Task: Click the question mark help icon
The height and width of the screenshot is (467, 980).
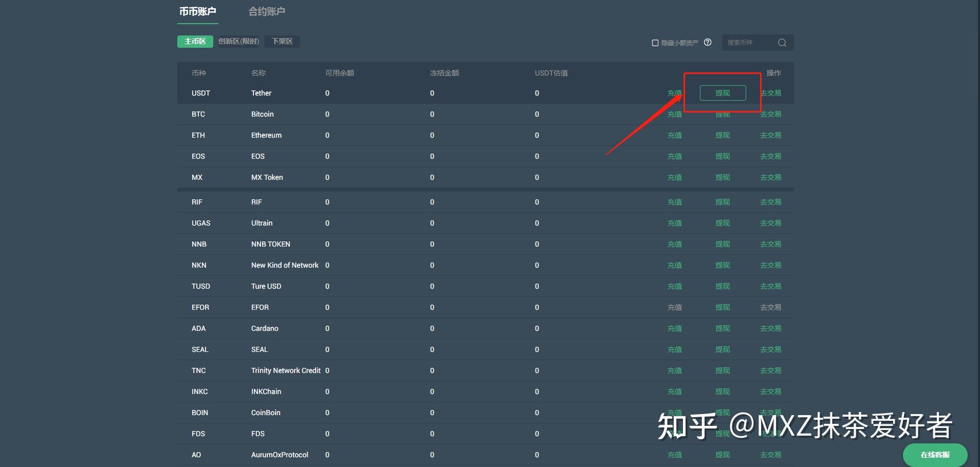Action: pyautogui.click(x=708, y=43)
